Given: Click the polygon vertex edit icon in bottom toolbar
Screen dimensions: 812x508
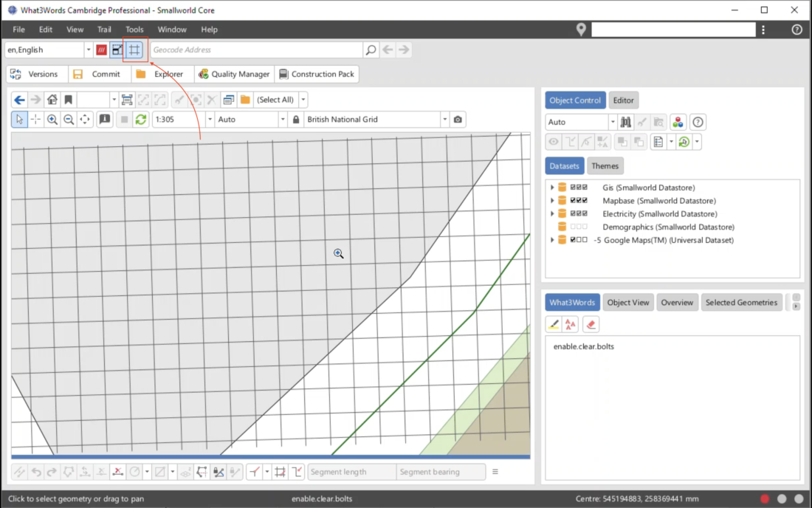Looking at the screenshot, I should coord(202,472).
